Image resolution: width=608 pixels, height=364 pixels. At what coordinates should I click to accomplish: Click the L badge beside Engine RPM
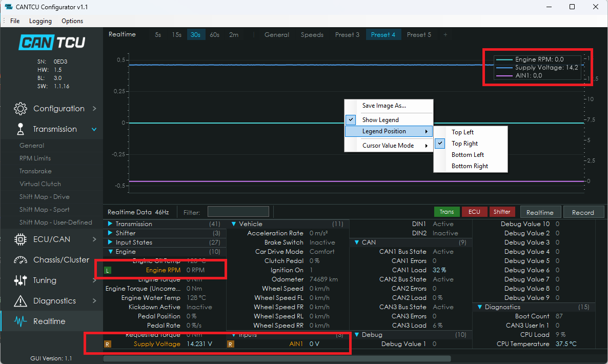(108, 270)
